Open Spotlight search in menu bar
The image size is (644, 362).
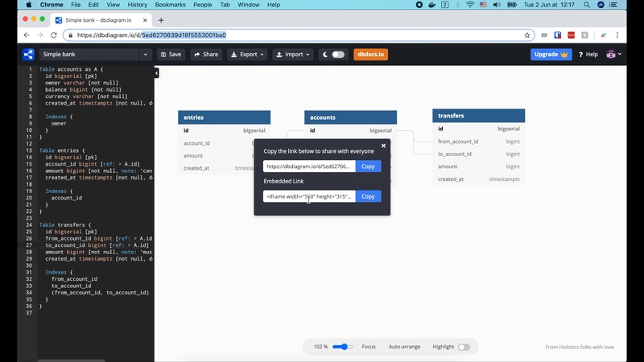point(587,5)
